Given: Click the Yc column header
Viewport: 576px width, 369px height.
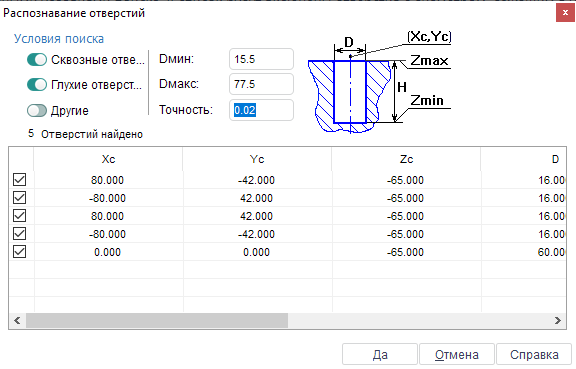Looking at the screenshot, I should [257, 159].
